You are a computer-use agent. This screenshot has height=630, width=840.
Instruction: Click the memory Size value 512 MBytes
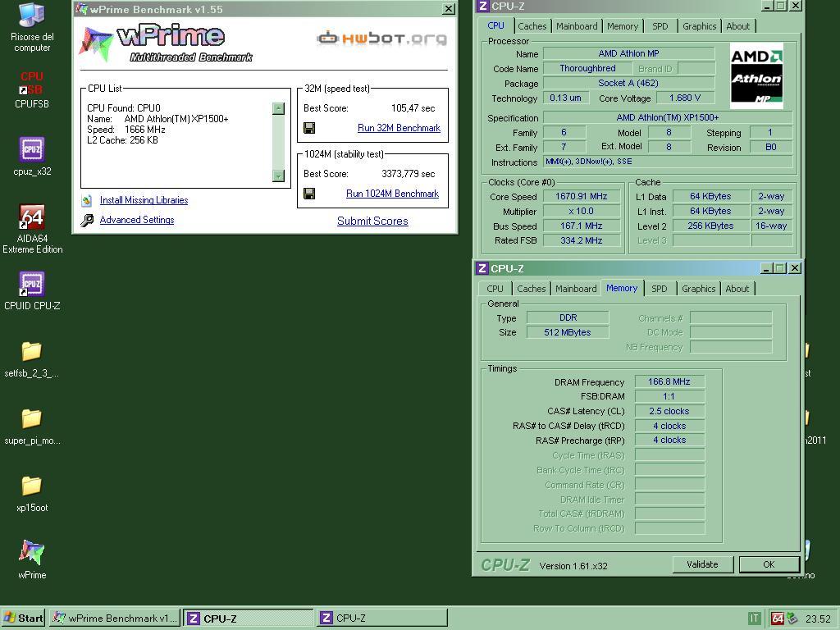point(568,332)
